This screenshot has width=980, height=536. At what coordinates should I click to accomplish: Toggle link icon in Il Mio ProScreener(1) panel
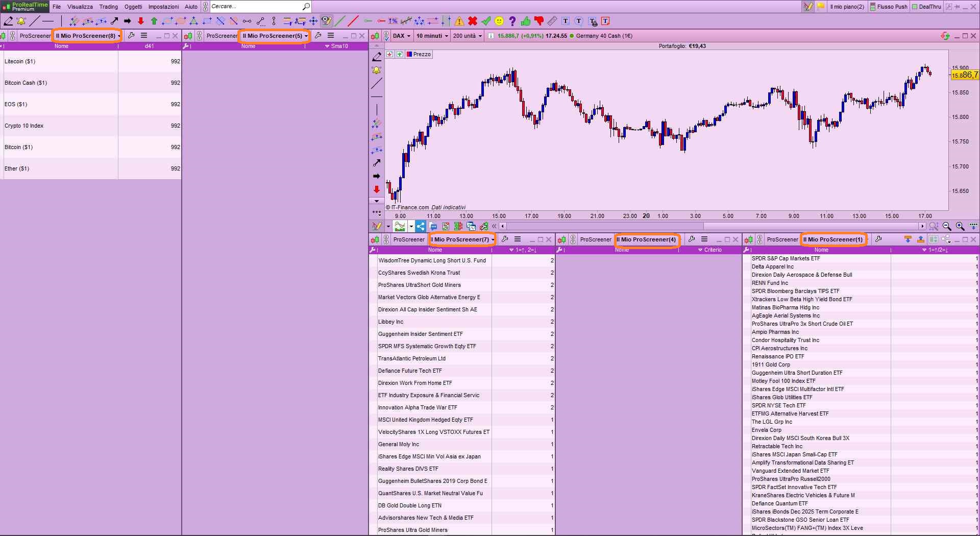click(759, 239)
